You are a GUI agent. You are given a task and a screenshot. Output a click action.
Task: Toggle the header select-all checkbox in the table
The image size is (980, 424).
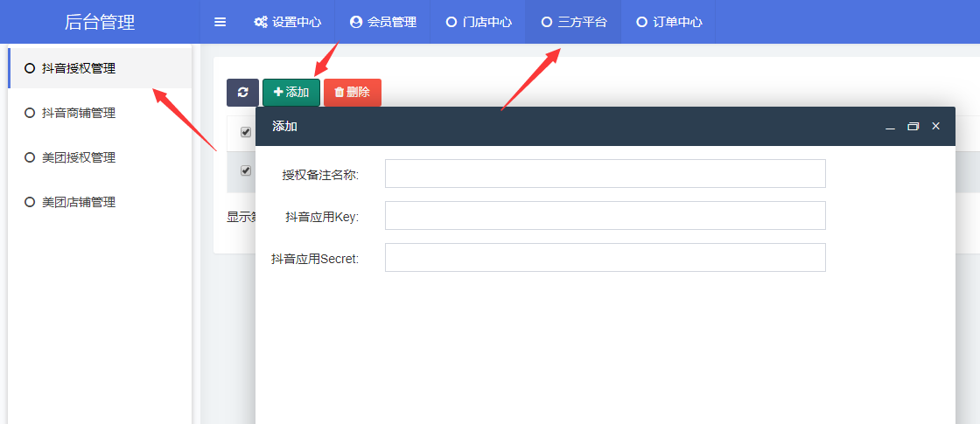246,132
